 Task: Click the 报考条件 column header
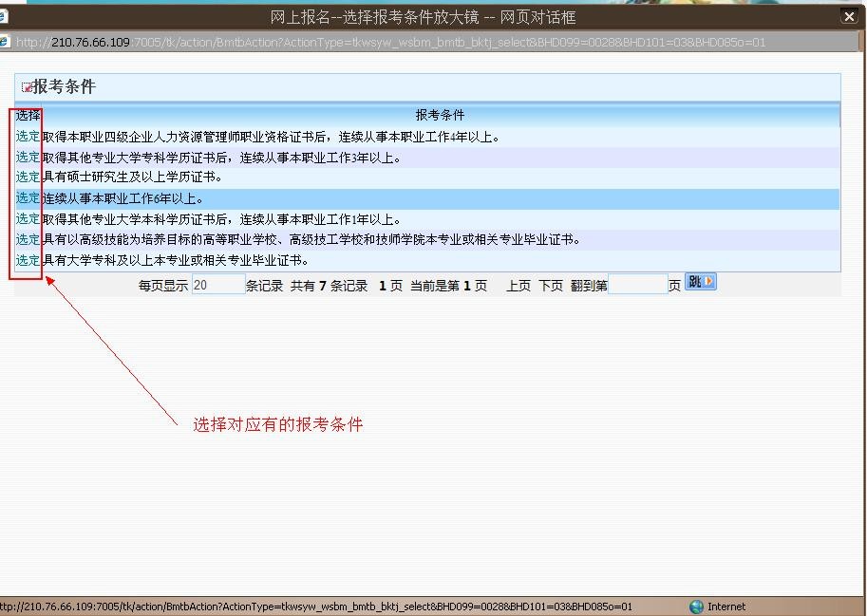pos(440,115)
